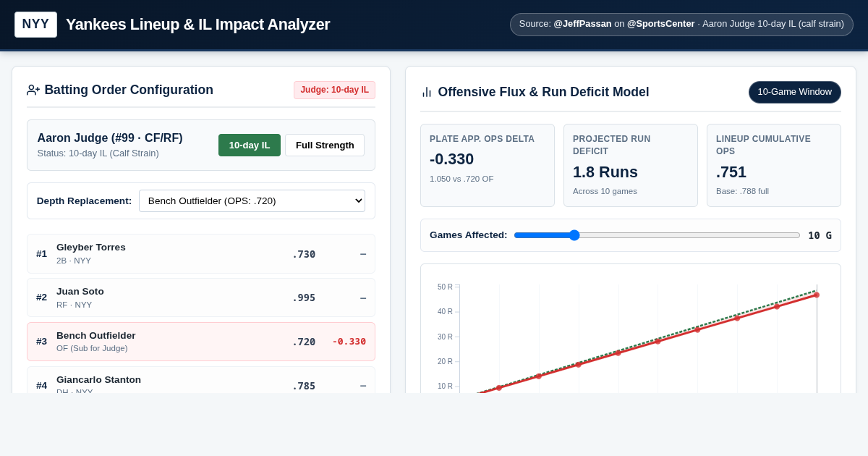Click the Judge: 10-day IL badge
868x456 pixels.
pos(334,90)
